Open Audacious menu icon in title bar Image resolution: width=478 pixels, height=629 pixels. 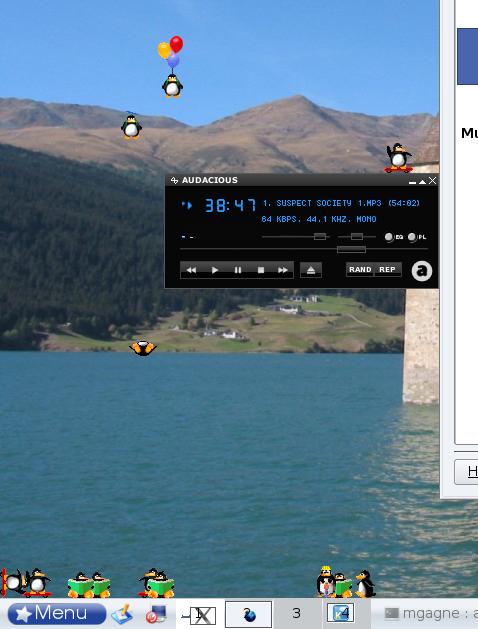[x=174, y=180]
